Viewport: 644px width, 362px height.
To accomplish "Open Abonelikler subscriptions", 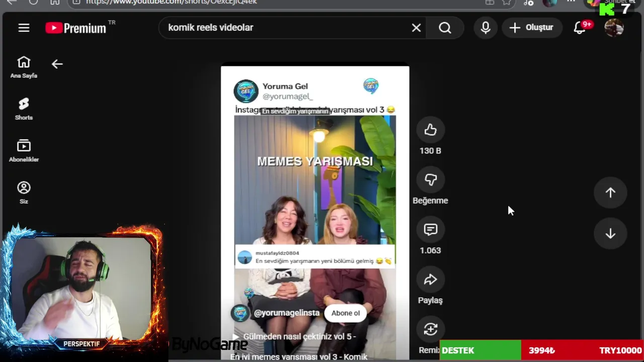I will 24,151.
